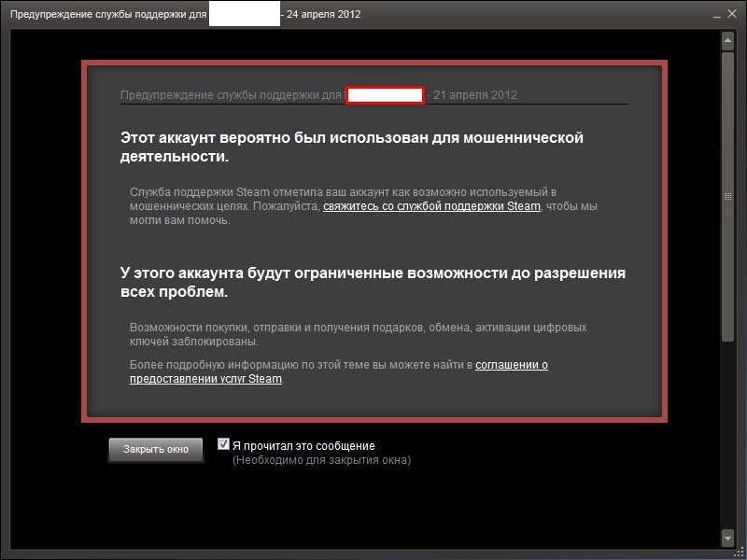Click the scrollbar down arrow

point(728,539)
